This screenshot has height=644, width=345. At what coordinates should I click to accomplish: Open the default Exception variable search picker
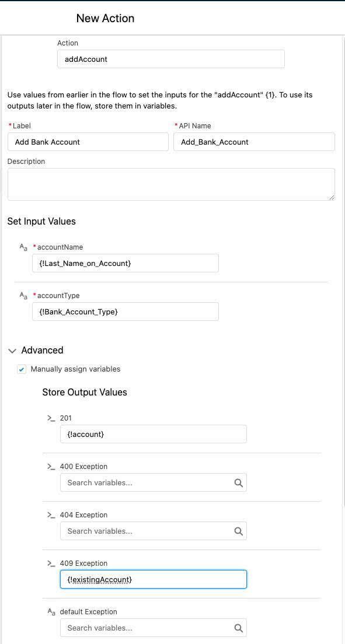238,628
